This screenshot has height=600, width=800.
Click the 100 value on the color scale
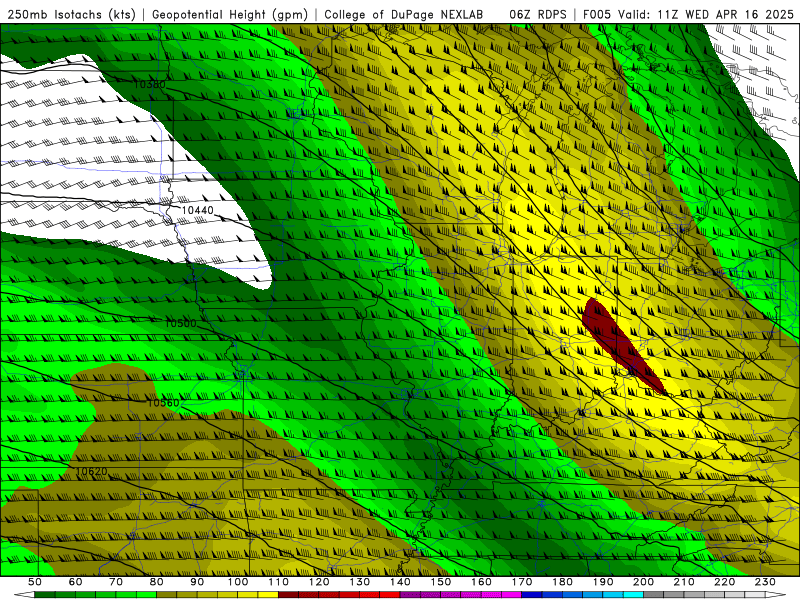(238, 582)
